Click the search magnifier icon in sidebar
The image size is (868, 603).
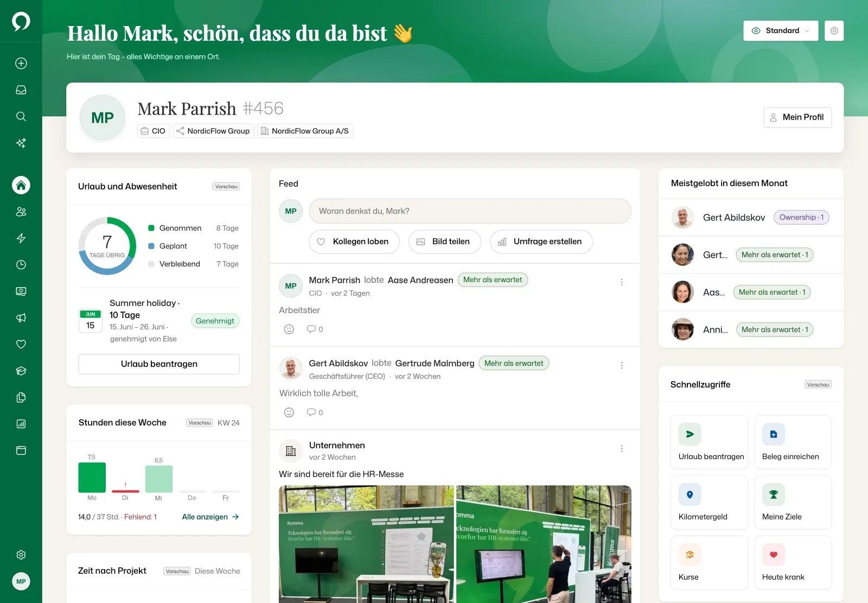click(x=21, y=116)
